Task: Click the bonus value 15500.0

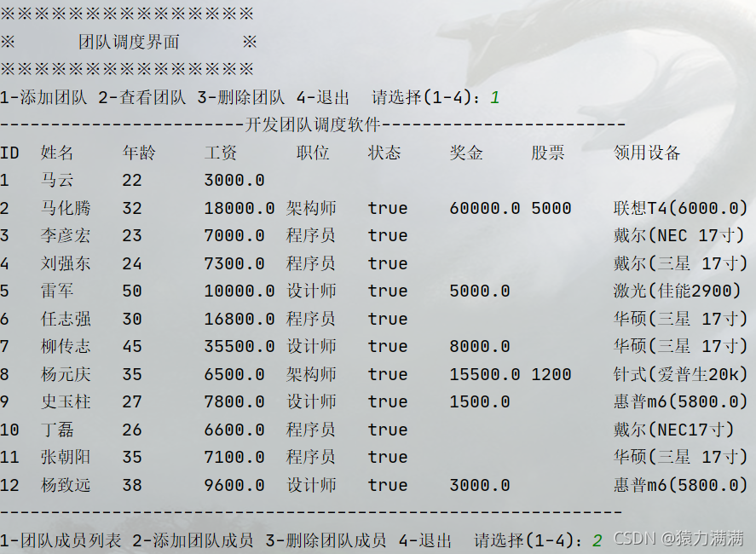Action: 485,375
